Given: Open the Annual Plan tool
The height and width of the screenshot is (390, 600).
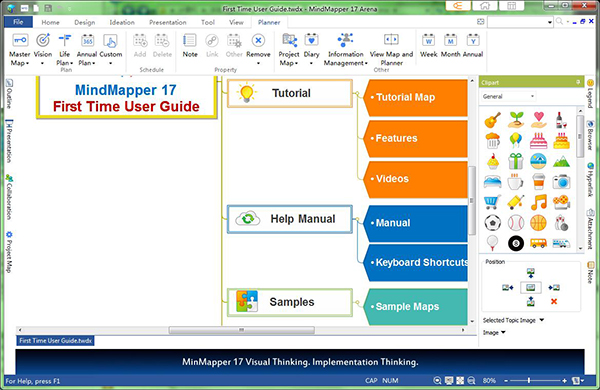Looking at the screenshot, I should click(x=87, y=50).
